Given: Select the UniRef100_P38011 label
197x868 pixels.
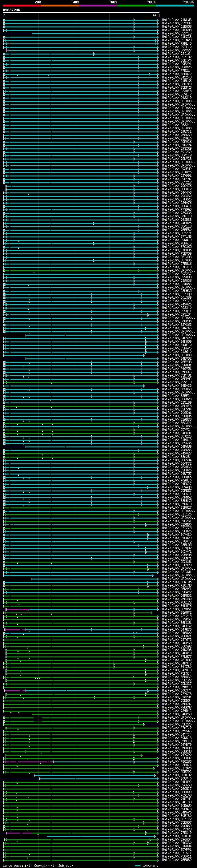Looking at the screenshot, I should point(177,857).
